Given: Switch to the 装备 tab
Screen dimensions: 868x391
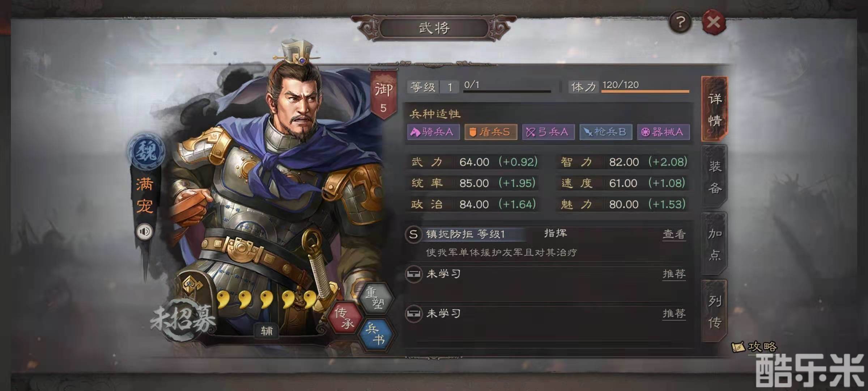Looking at the screenshot, I should point(715,177).
